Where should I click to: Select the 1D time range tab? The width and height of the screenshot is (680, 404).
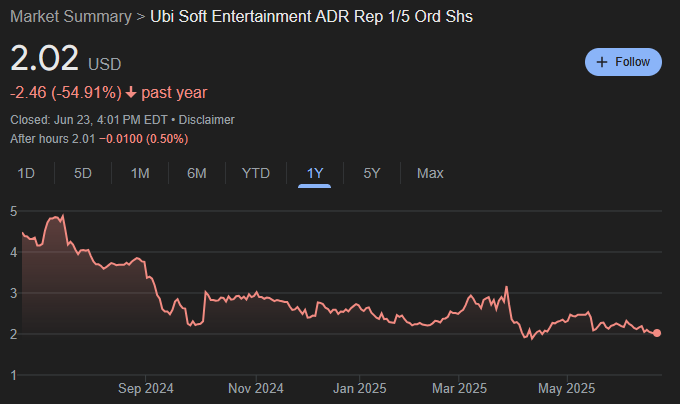pyautogui.click(x=26, y=173)
